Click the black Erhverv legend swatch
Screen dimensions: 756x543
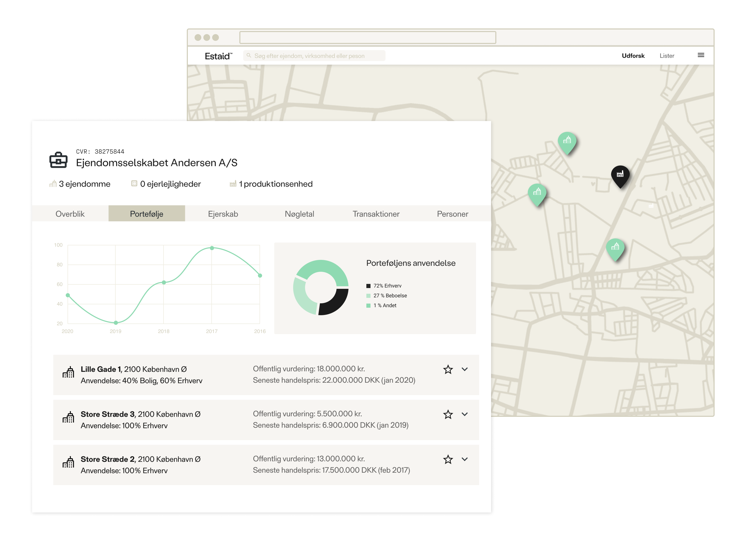[368, 286]
